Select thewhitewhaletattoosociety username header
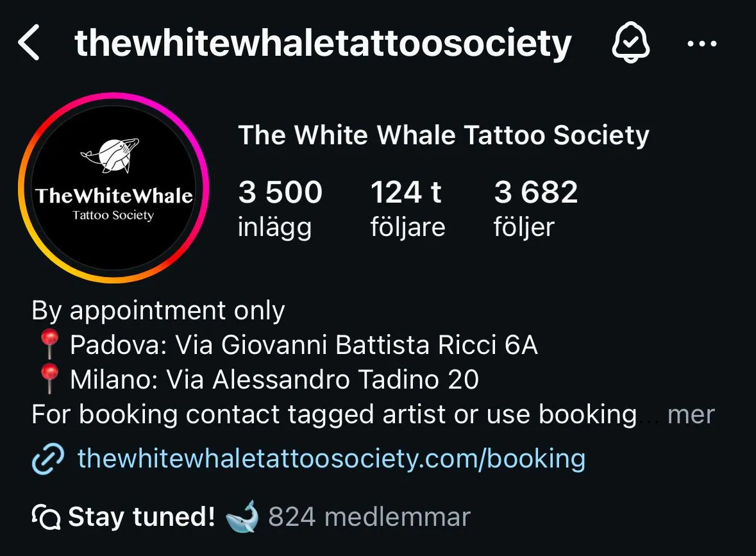Screen dimensions: 756x556 (323, 44)
